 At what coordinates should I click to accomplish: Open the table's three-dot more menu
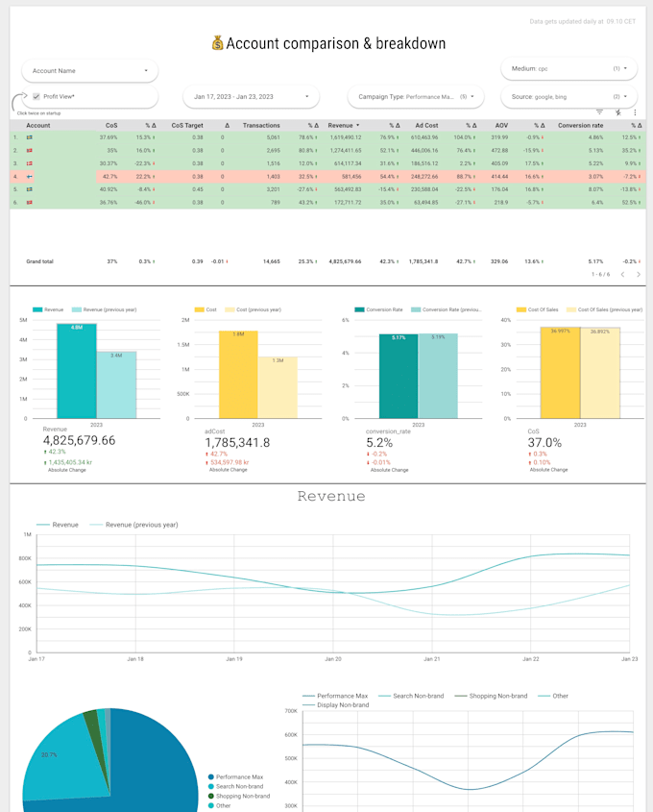point(635,111)
